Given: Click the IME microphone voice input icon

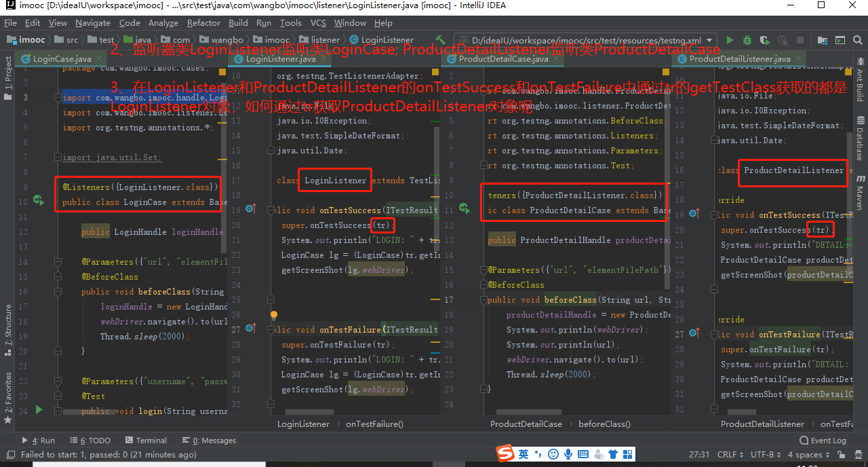Looking at the screenshot, I should 568,453.
